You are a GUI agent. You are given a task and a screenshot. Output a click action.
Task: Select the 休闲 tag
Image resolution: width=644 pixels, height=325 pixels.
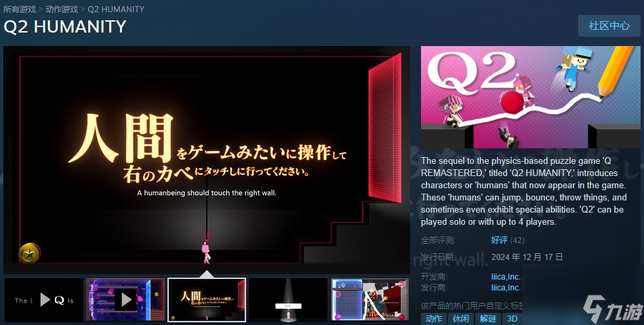click(461, 319)
